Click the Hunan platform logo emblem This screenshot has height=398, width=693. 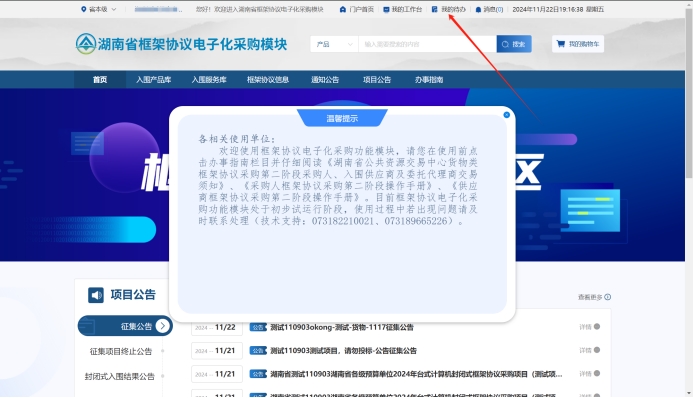86,44
